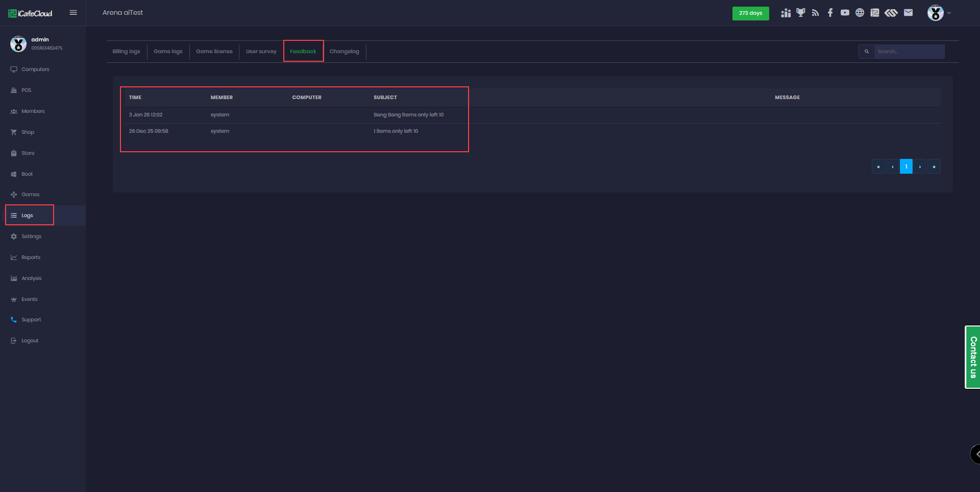Open the Facebook icon link

tap(830, 13)
